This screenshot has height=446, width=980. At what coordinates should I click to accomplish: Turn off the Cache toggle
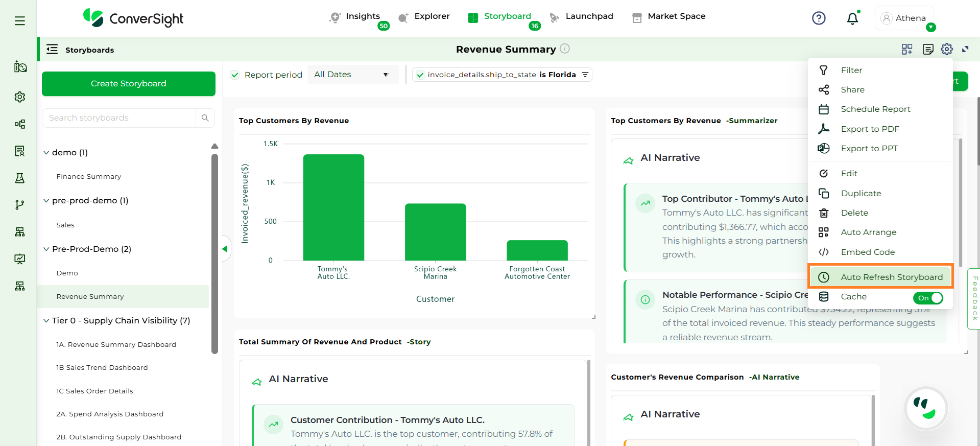pyautogui.click(x=928, y=298)
